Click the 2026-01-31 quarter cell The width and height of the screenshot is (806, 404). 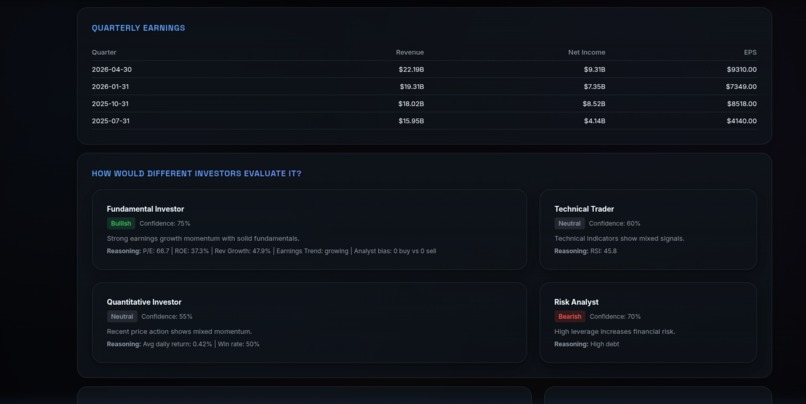click(110, 86)
